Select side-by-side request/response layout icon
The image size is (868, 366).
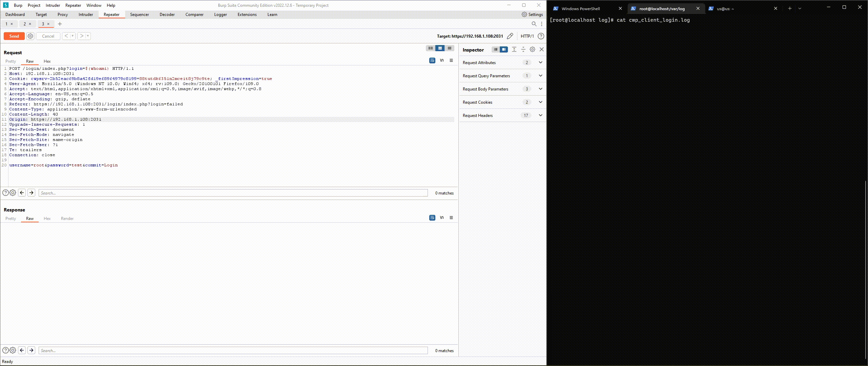[x=430, y=48]
